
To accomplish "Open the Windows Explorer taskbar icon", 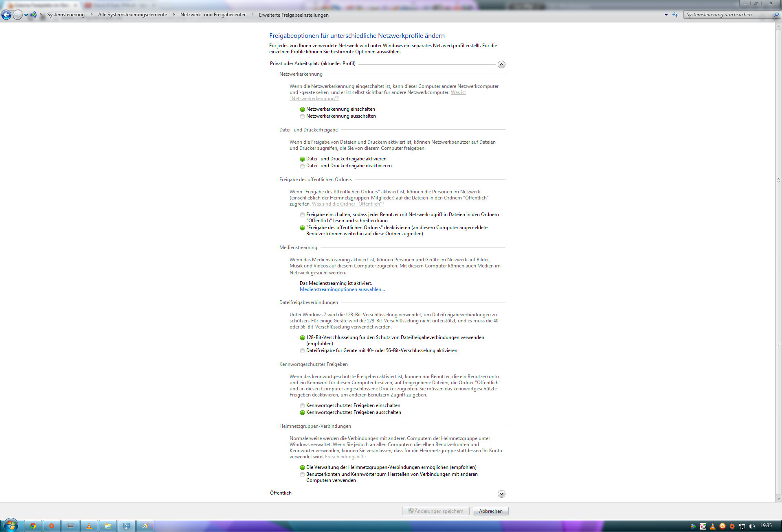I will [108, 526].
